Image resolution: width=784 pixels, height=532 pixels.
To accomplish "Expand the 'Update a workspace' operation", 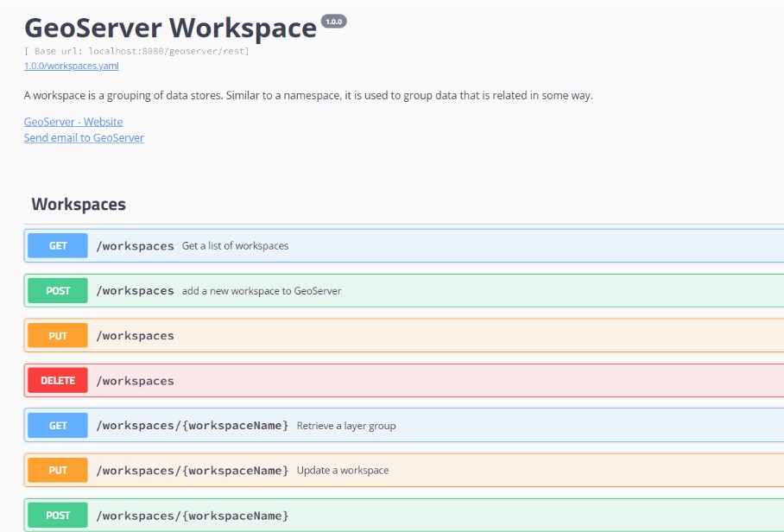I will pos(342,471).
